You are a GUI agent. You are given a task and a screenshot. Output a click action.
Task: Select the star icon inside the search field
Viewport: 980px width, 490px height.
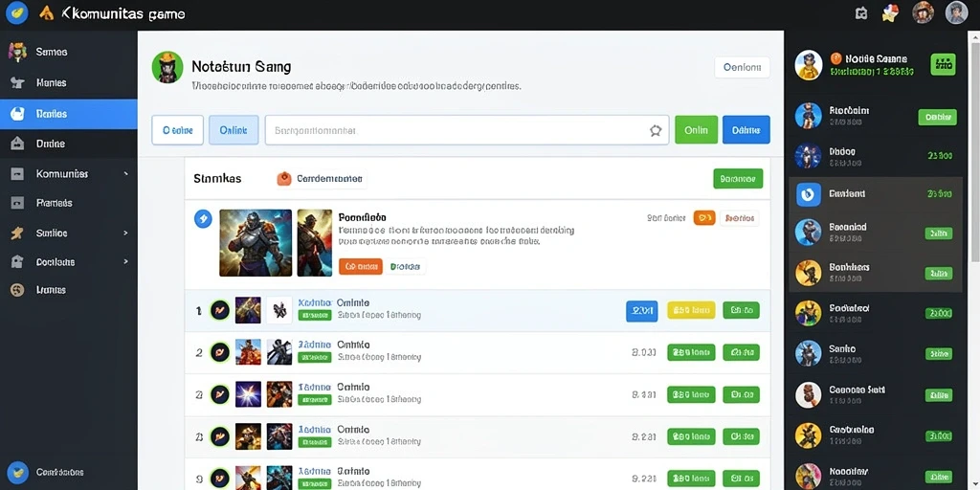[x=655, y=130]
